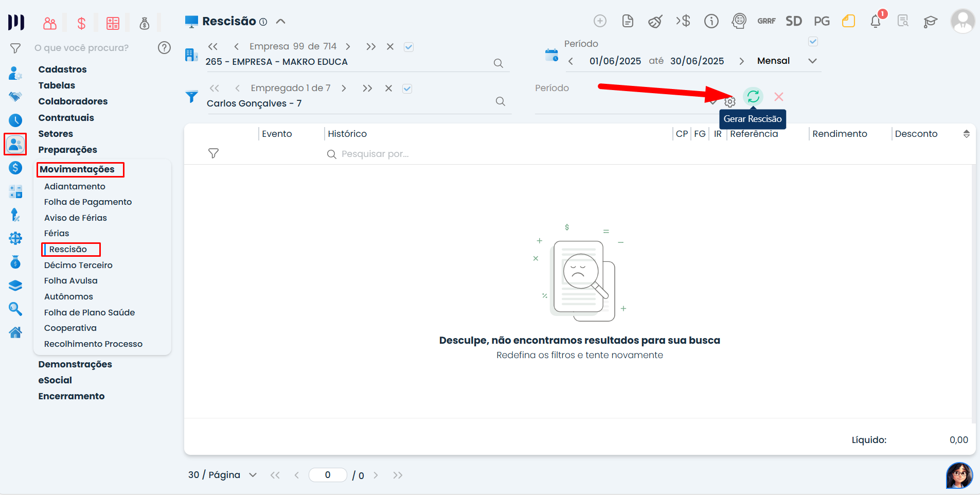Open the Demonstrações section
Image resolution: width=980 pixels, height=495 pixels.
click(75, 364)
